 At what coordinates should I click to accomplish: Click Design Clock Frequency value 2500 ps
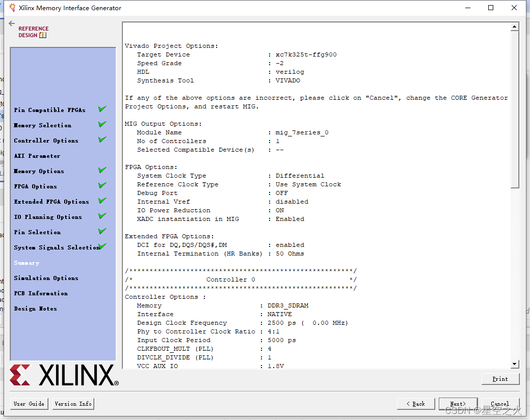pyautogui.click(x=281, y=323)
